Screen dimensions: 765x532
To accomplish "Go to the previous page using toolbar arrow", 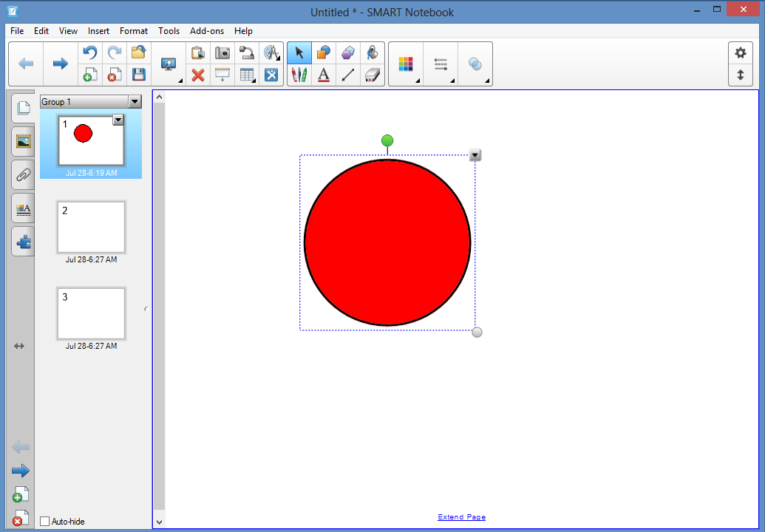I will [x=26, y=64].
